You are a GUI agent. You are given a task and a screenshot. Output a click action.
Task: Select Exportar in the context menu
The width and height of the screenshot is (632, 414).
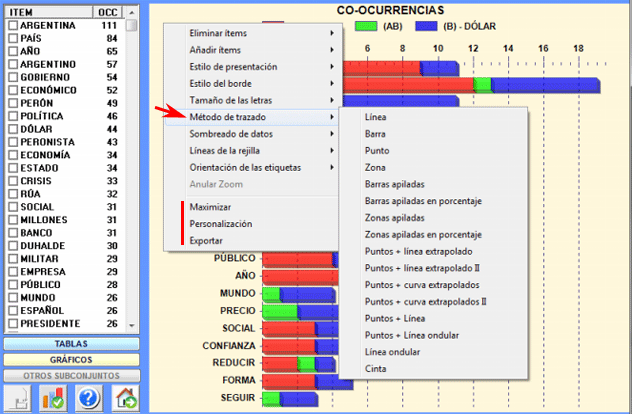(206, 241)
